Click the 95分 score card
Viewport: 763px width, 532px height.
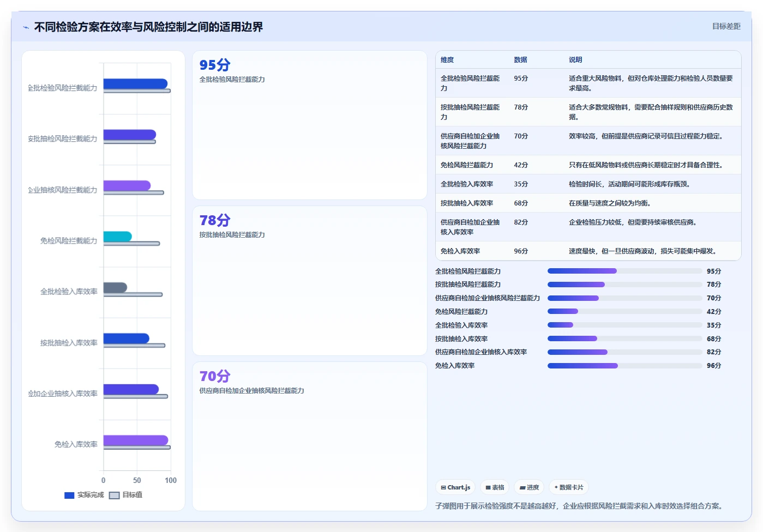[310, 125]
